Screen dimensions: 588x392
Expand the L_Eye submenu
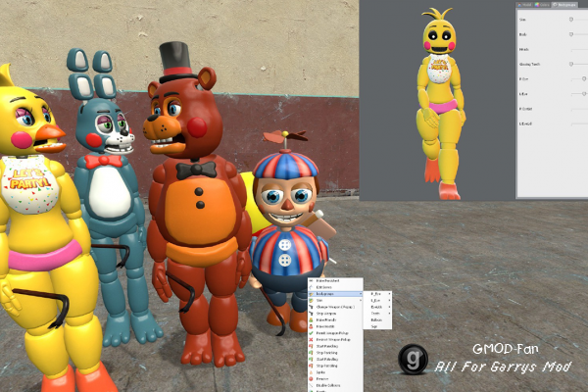tap(377, 300)
